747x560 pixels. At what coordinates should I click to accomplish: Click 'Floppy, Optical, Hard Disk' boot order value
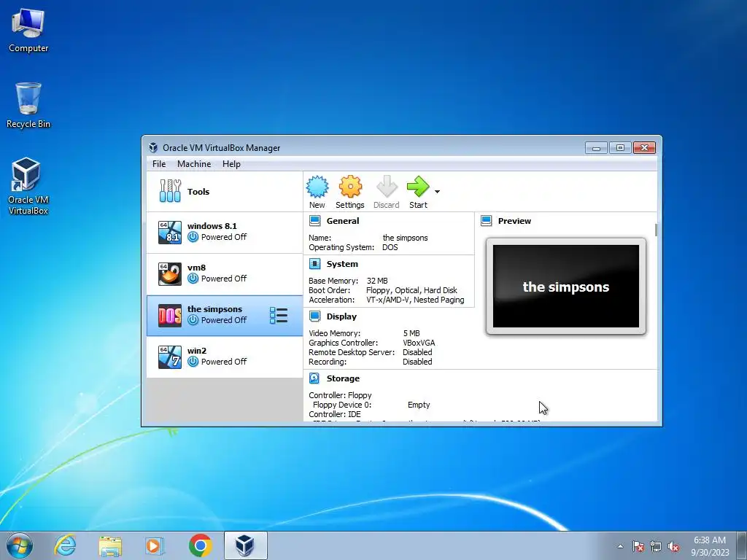(411, 290)
